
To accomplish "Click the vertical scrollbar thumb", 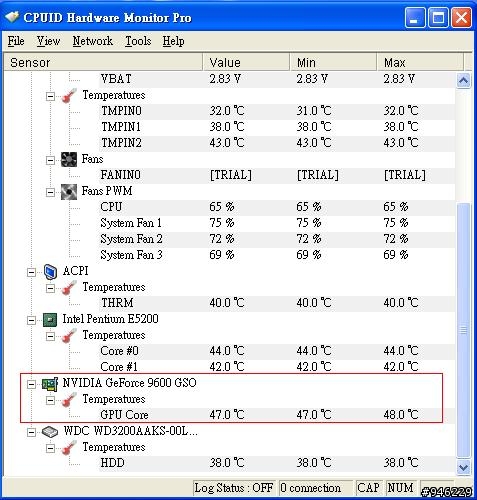I will coord(464,330).
